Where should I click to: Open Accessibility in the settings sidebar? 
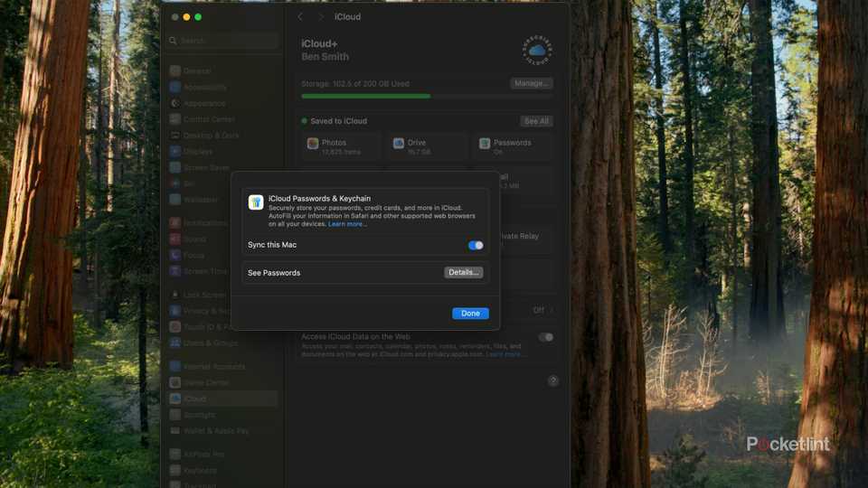pyautogui.click(x=223, y=87)
